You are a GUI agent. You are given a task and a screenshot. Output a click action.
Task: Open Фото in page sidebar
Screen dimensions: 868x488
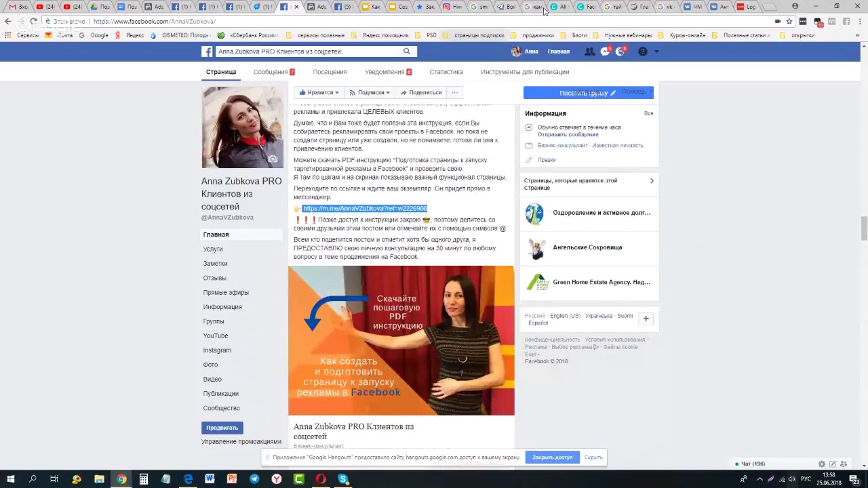(x=210, y=365)
